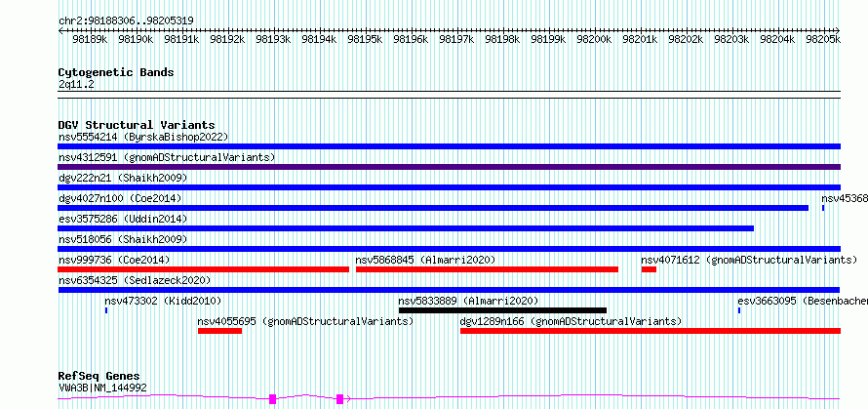Click the 98203k ruler tick label
868x409 pixels.
[x=731, y=39]
